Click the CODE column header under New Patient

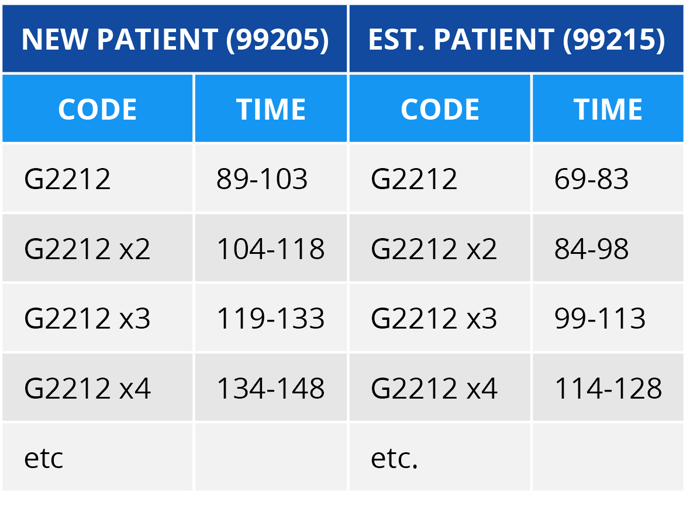click(x=97, y=108)
